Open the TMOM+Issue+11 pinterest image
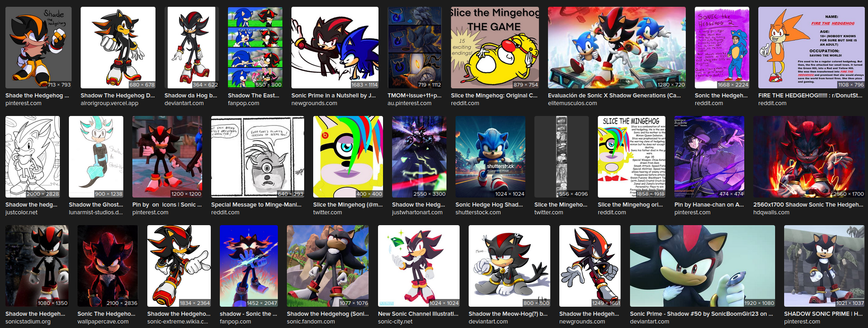Viewport: 868px width, 328px height. pyautogui.click(x=415, y=48)
